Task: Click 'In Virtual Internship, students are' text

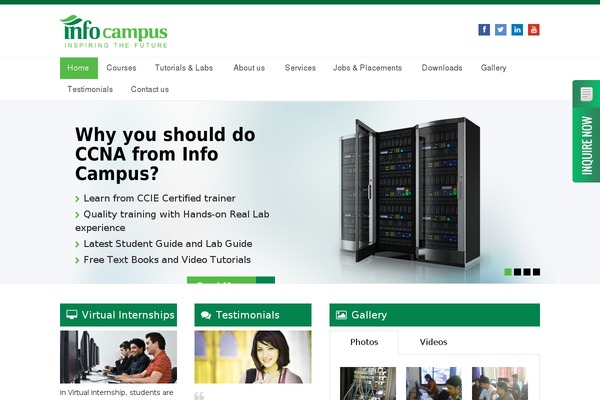Action: (116, 392)
